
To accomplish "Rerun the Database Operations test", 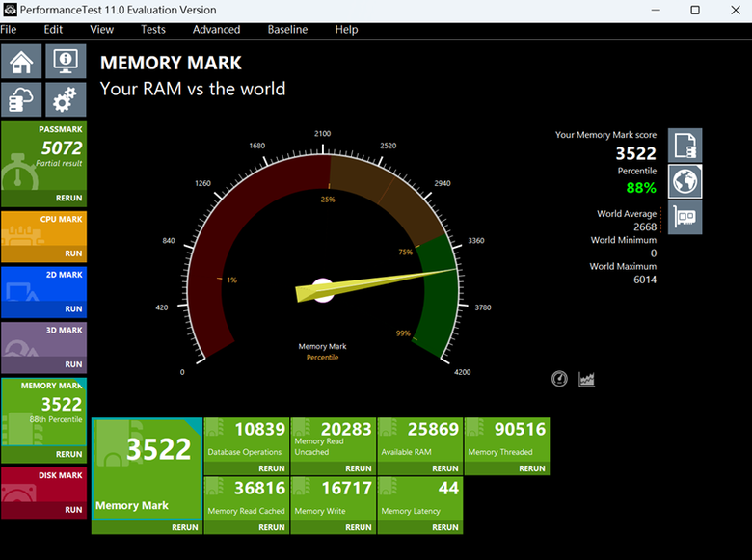I will (272, 468).
